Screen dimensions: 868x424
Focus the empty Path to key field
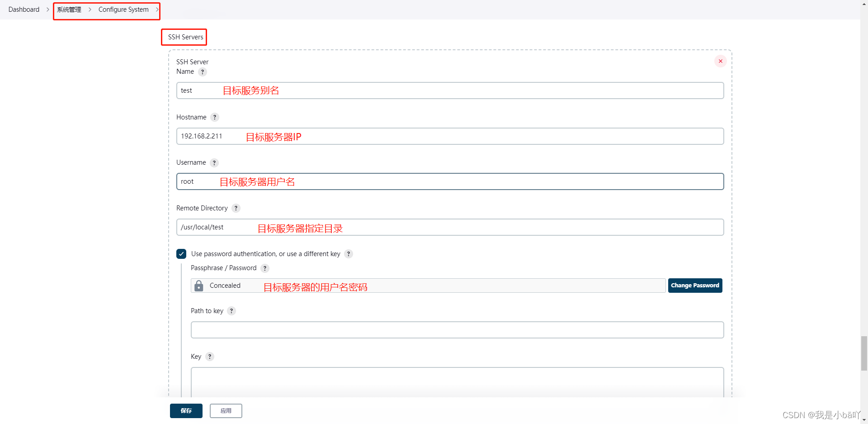tap(457, 330)
